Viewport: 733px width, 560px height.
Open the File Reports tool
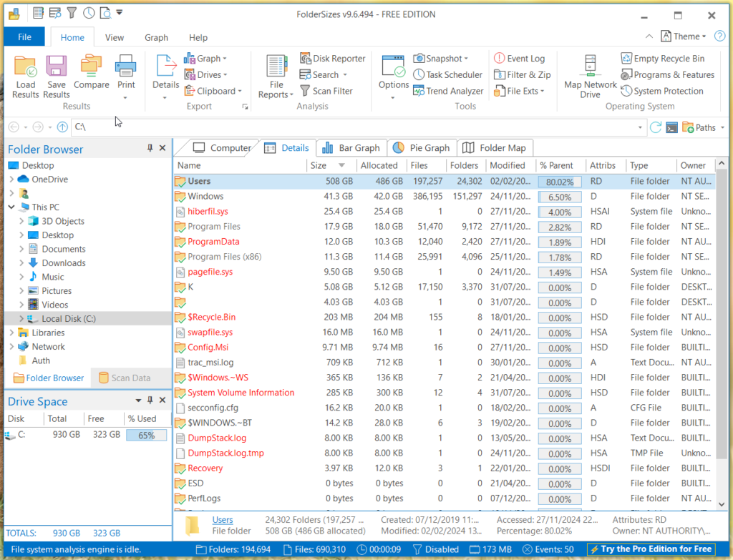[x=276, y=76]
